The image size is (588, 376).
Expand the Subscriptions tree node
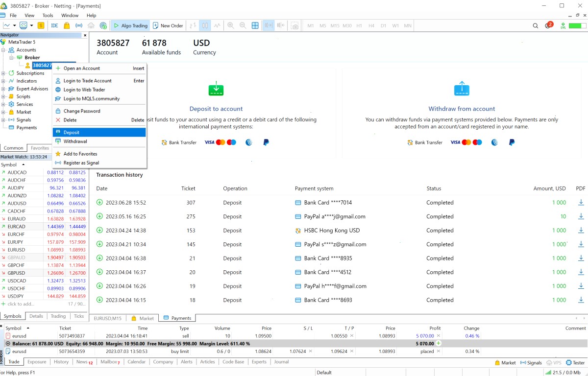tap(3, 73)
